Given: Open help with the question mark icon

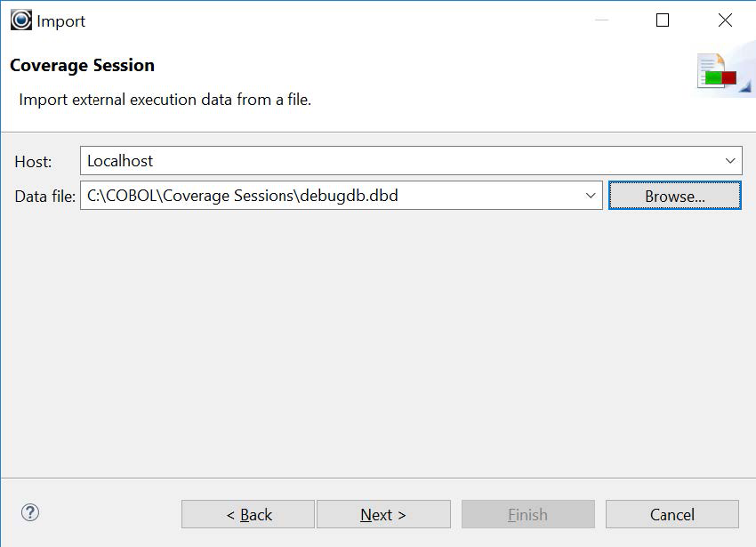Looking at the screenshot, I should click(30, 512).
